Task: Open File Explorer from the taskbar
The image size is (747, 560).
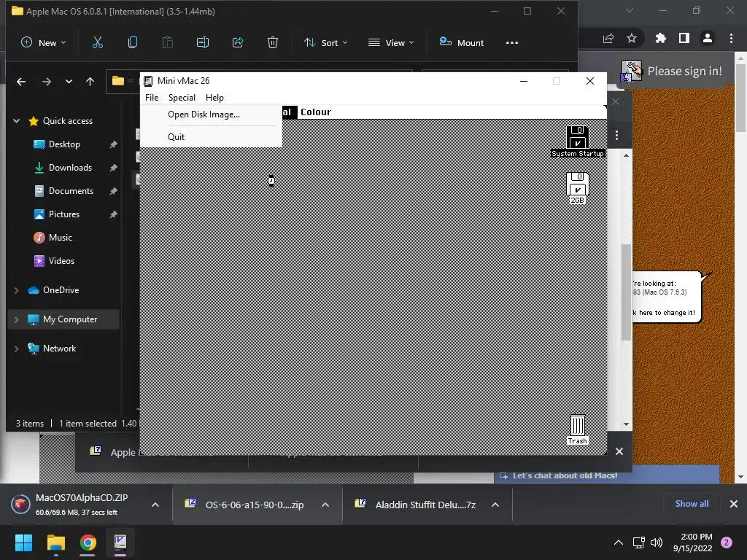Action: pos(55,542)
